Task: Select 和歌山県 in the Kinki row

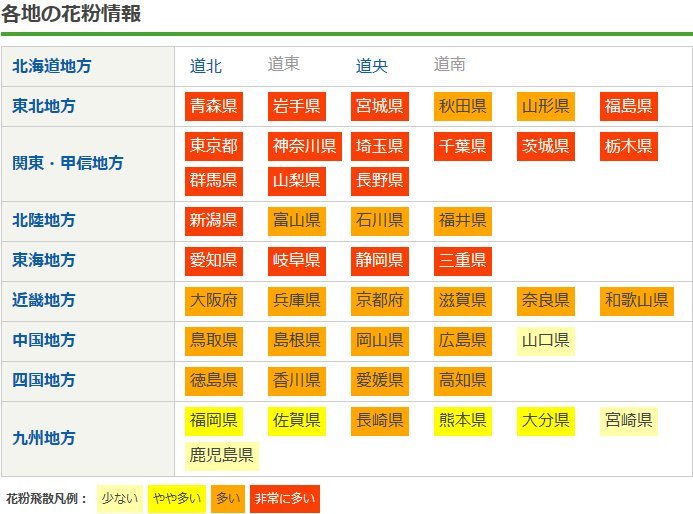Action: tap(636, 300)
